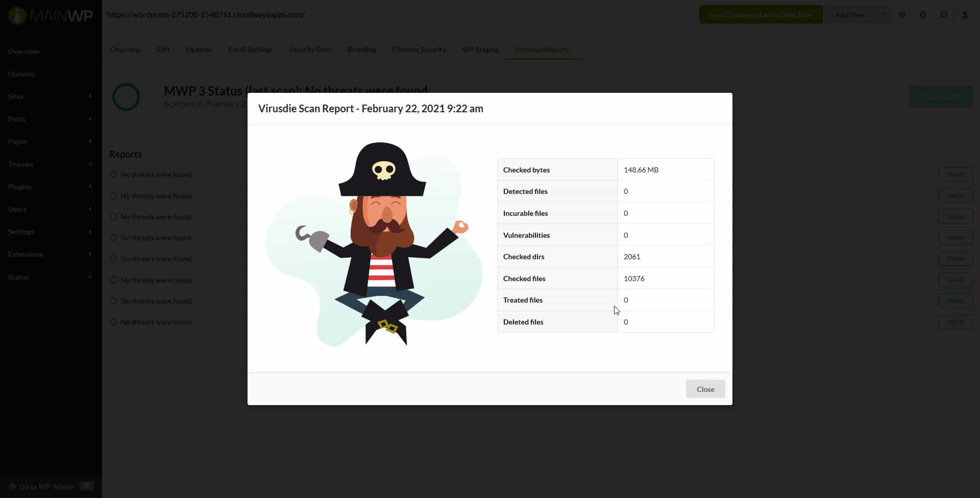Click the Virusdie Scan Report dialog title
Viewport: 980px width, 498px height.
click(371, 109)
